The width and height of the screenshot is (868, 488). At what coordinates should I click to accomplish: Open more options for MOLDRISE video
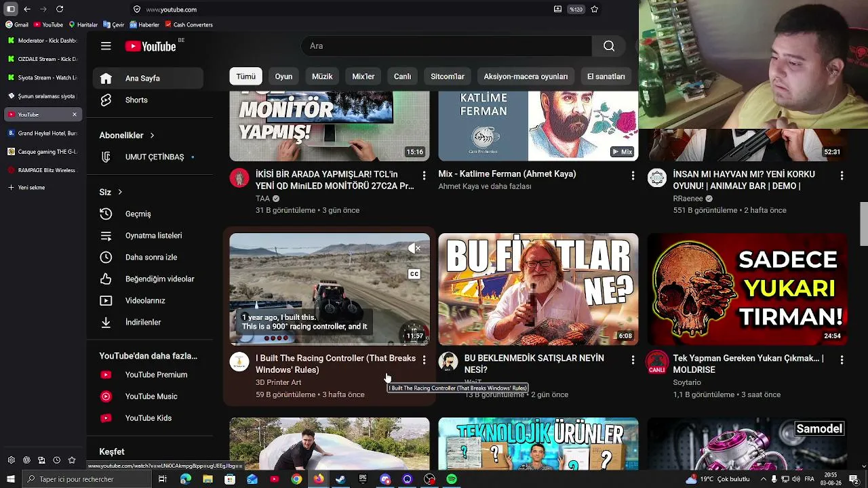click(842, 360)
